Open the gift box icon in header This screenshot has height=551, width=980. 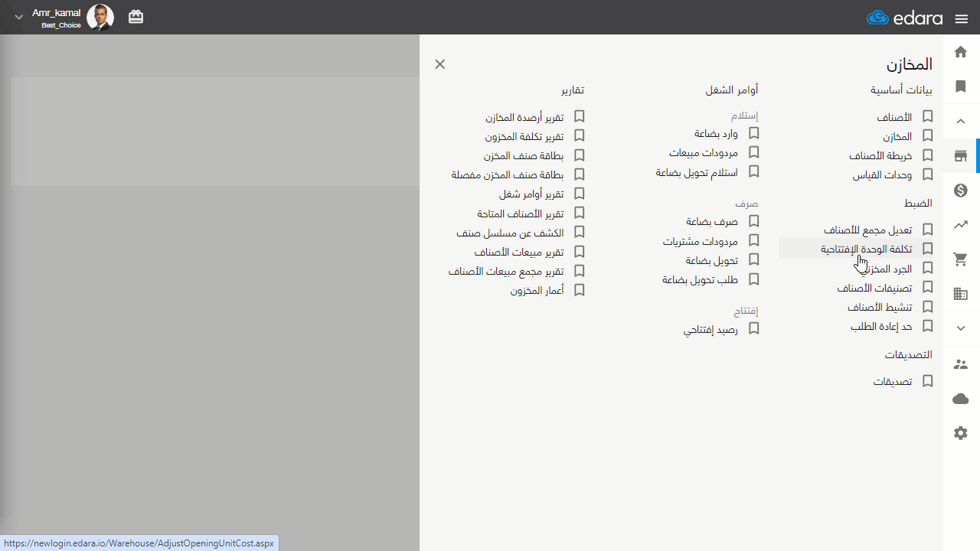(x=136, y=17)
